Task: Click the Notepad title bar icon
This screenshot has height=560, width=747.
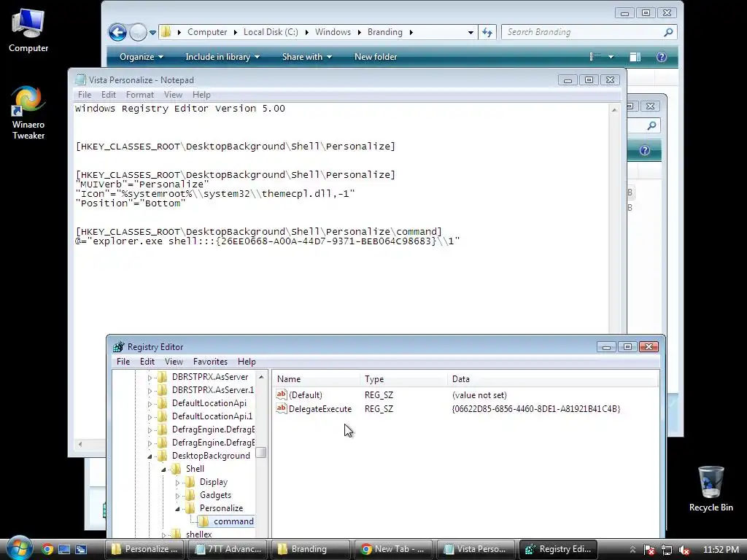Action: [x=80, y=79]
